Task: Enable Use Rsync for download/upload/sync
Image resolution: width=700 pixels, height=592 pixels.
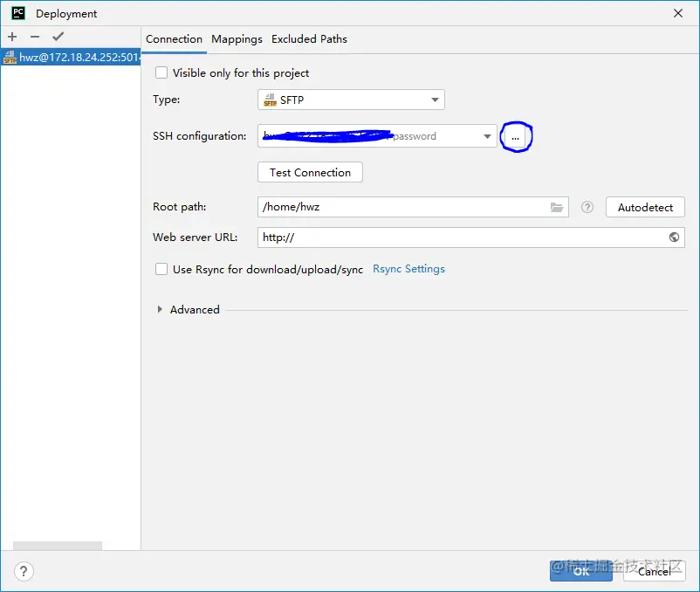Action: [x=161, y=269]
